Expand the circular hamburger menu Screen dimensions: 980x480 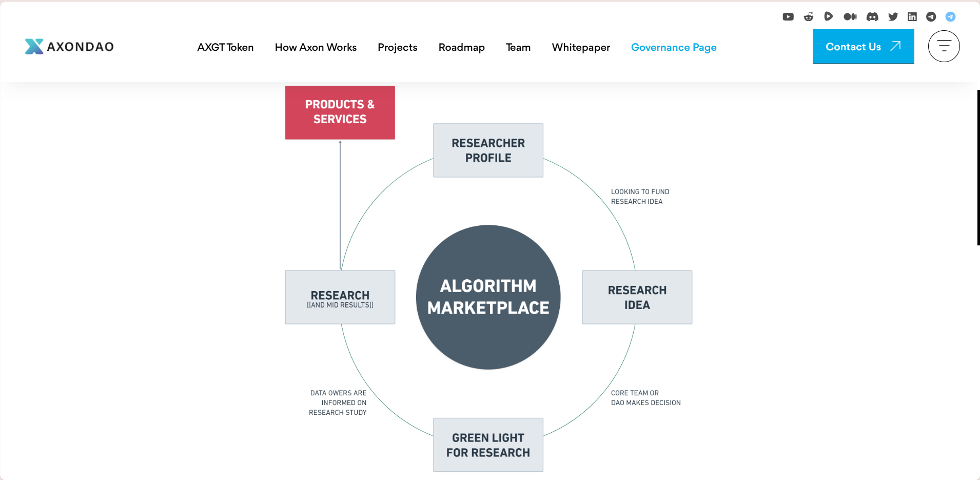[x=944, y=46]
